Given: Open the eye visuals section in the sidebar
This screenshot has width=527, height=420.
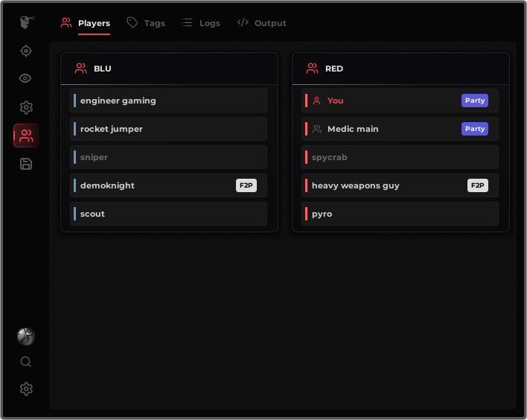Looking at the screenshot, I should coord(25,78).
